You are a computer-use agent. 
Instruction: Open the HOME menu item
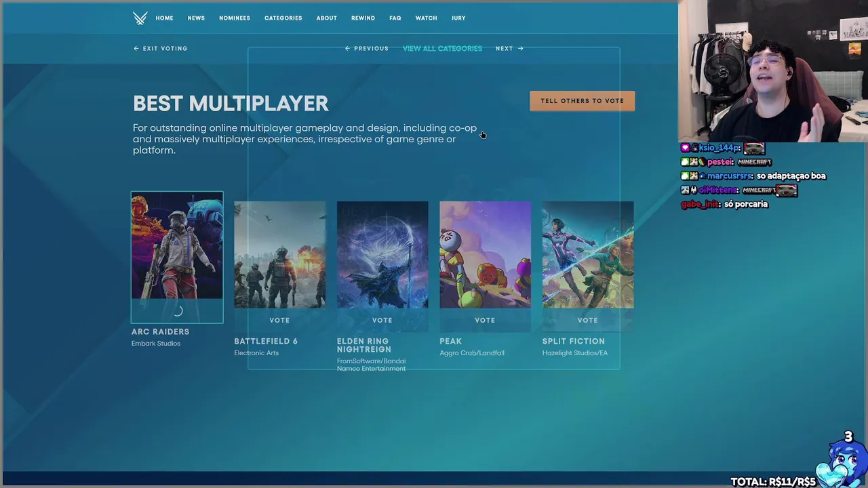164,18
